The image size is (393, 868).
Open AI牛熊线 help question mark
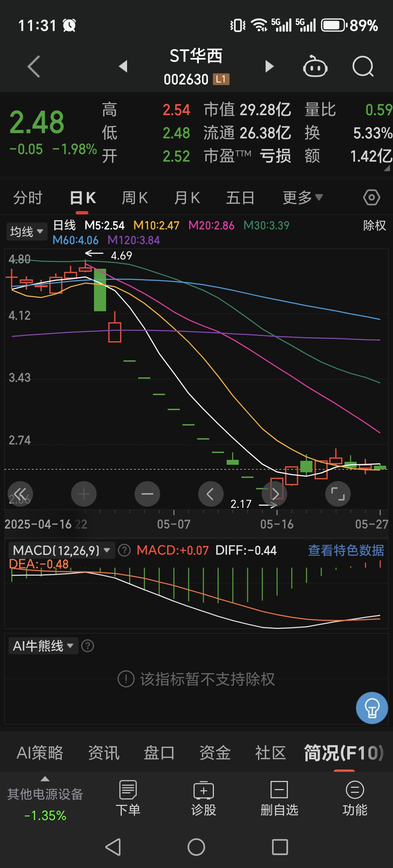click(x=88, y=646)
